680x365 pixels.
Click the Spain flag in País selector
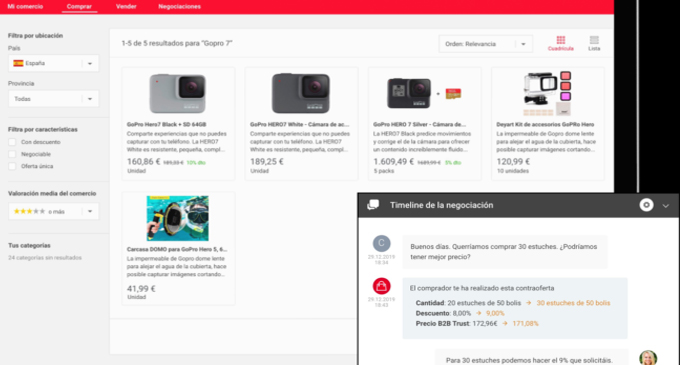pos(18,63)
